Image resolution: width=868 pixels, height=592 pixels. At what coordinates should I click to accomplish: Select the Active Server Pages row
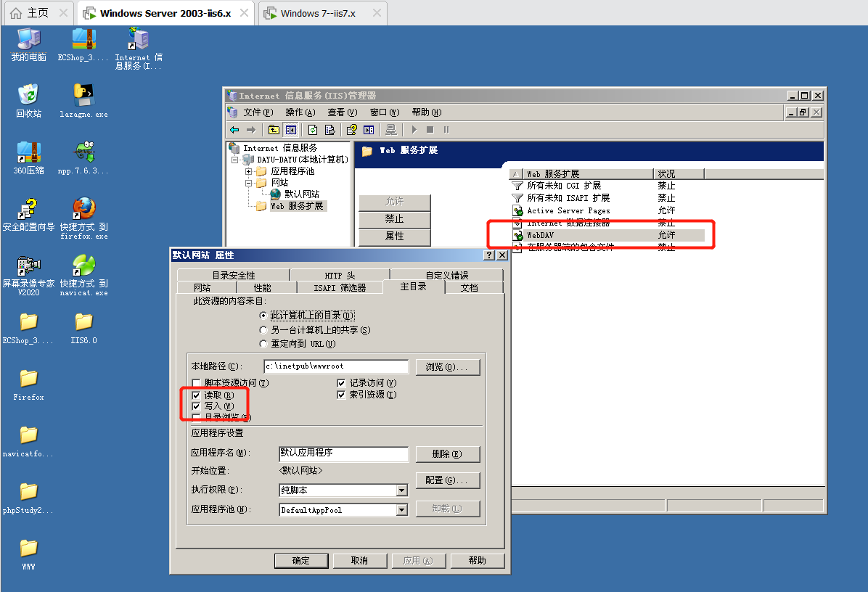(608, 211)
